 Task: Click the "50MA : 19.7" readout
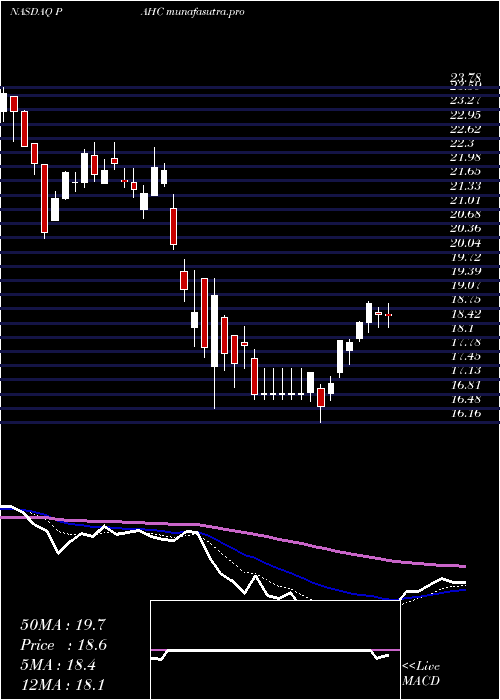point(63,625)
